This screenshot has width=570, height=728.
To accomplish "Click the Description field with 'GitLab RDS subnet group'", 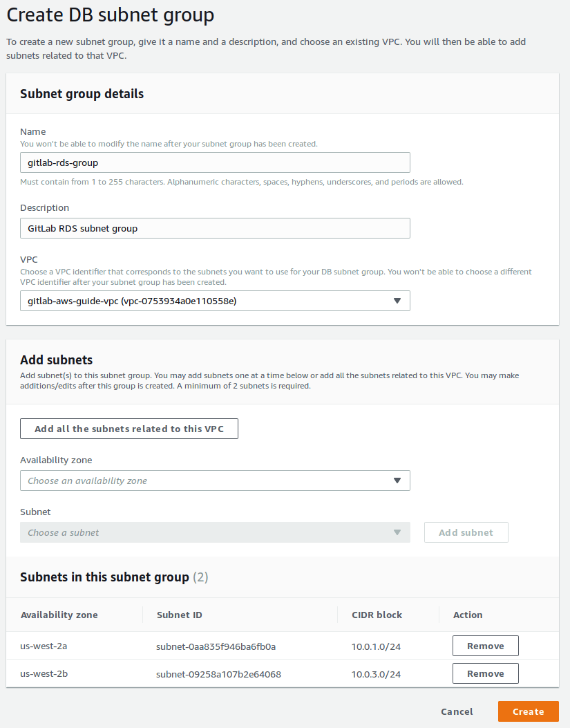I will (214, 228).
